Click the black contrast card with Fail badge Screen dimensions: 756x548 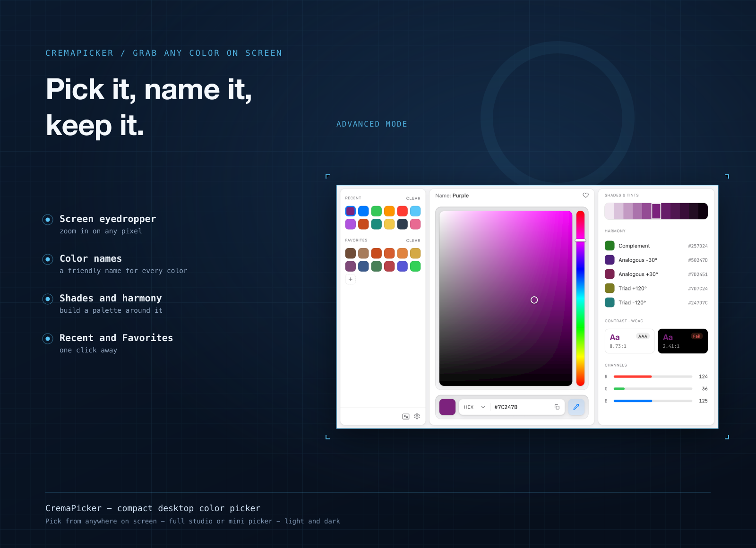[683, 341]
